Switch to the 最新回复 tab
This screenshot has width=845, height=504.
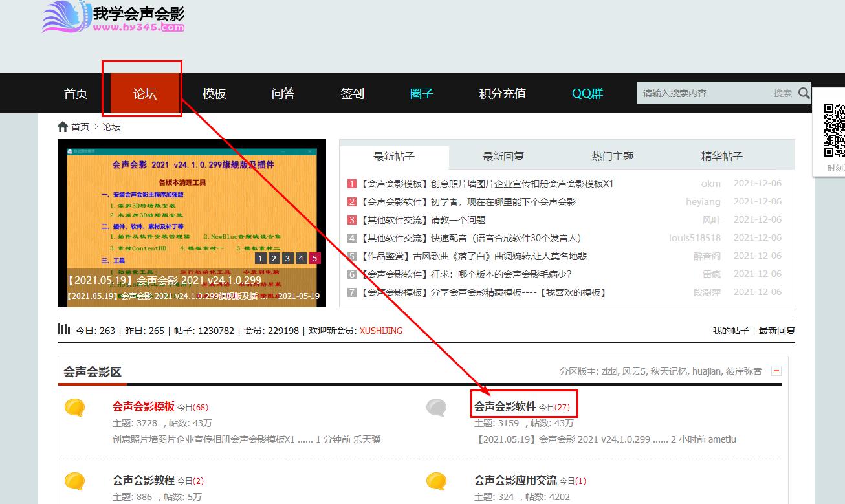point(503,157)
